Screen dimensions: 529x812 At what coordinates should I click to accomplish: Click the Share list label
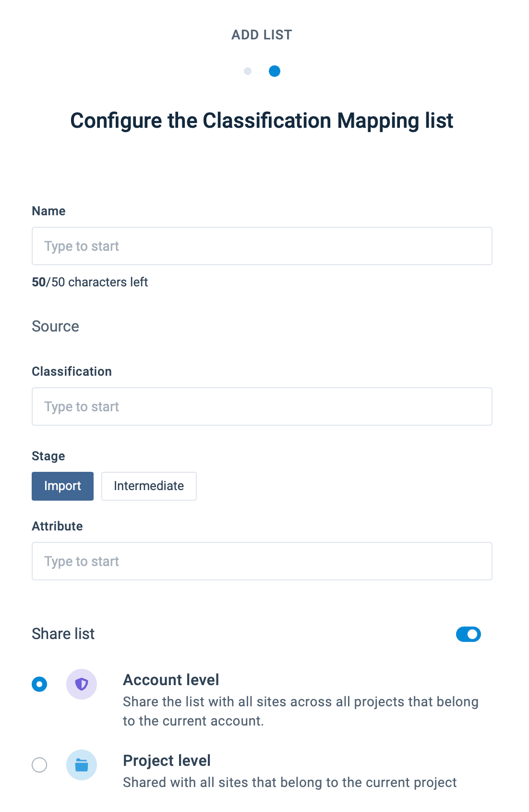[63, 634]
